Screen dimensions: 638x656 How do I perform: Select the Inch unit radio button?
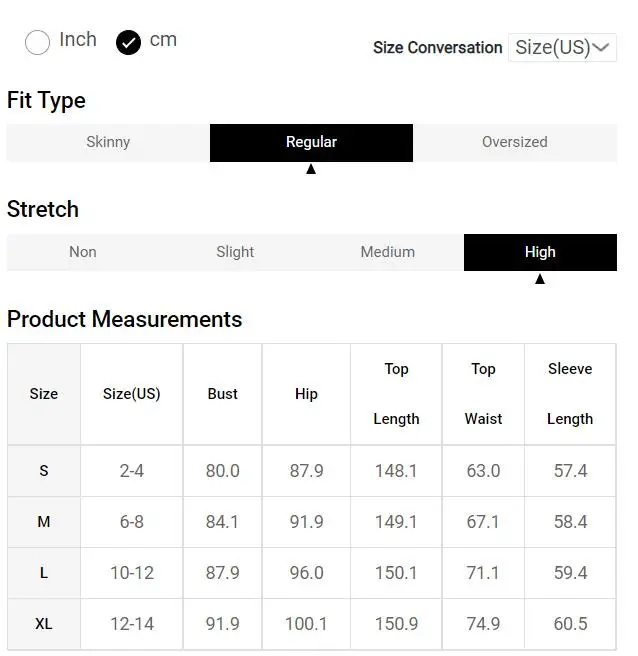pos(37,42)
